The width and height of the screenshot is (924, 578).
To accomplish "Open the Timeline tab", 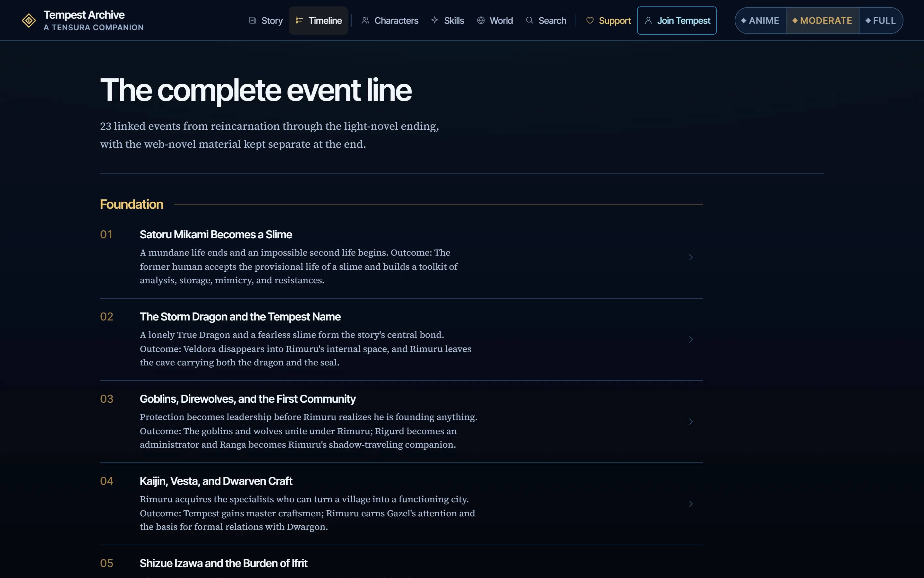I will click(x=318, y=21).
